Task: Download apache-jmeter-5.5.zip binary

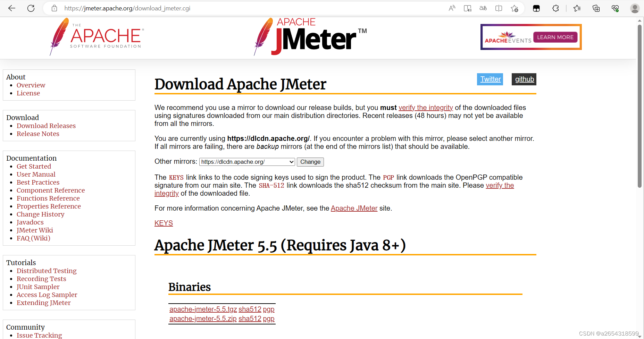Action: coord(203,319)
